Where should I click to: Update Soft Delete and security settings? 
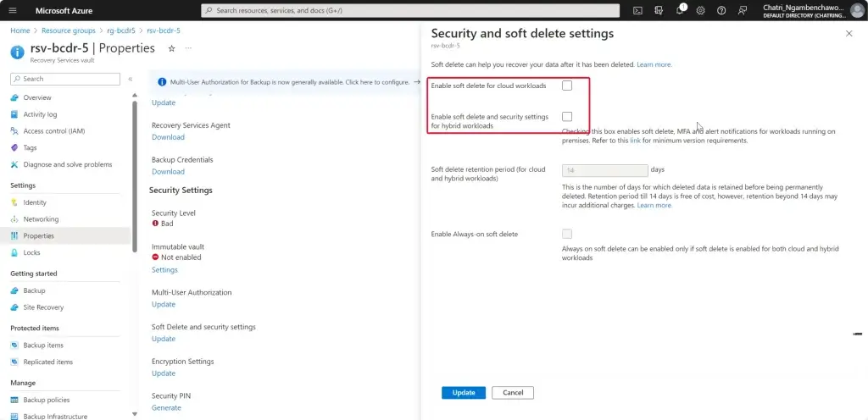(x=164, y=339)
